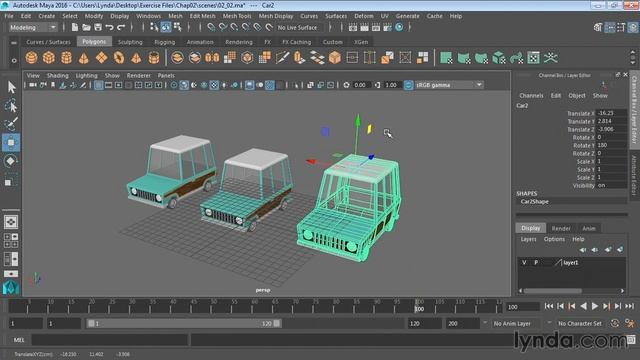
Task: Click the MEL command line input
Action: tap(110, 340)
